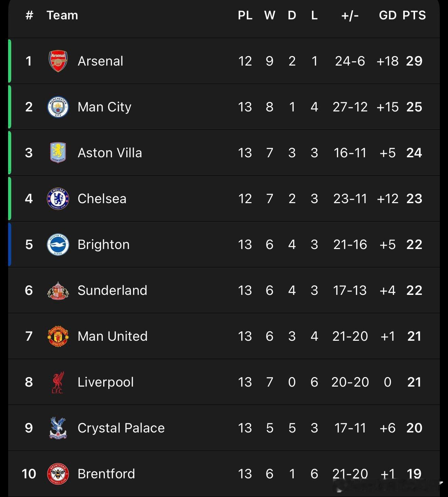Click the Arsenal club crest

(x=58, y=61)
